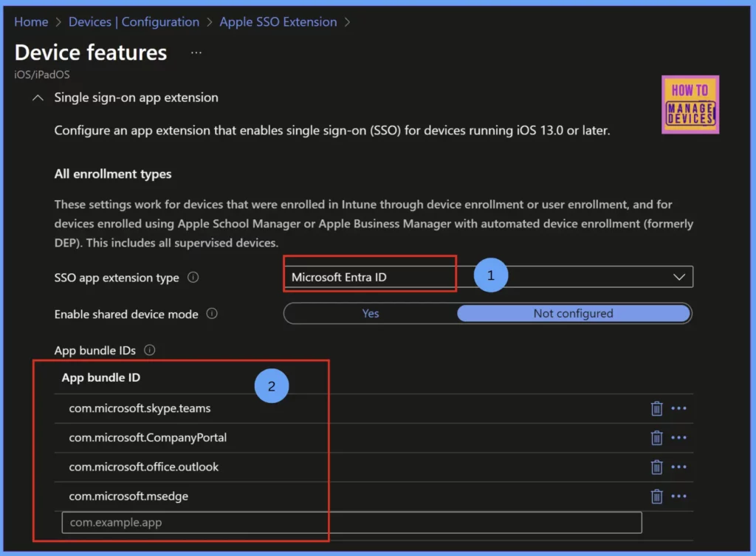Navigate to Devices | Configuration breadcrumb
The width and height of the screenshot is (756, 556).
tap(134, 21)
